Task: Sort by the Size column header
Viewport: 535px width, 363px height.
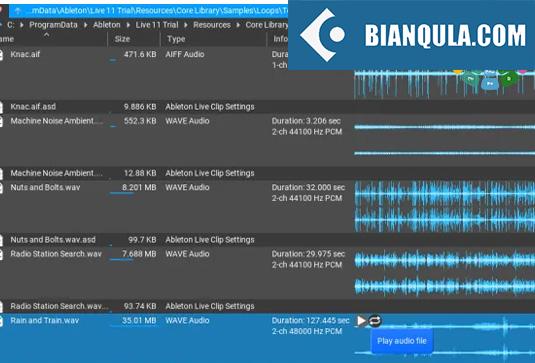Action: (122, 39)
